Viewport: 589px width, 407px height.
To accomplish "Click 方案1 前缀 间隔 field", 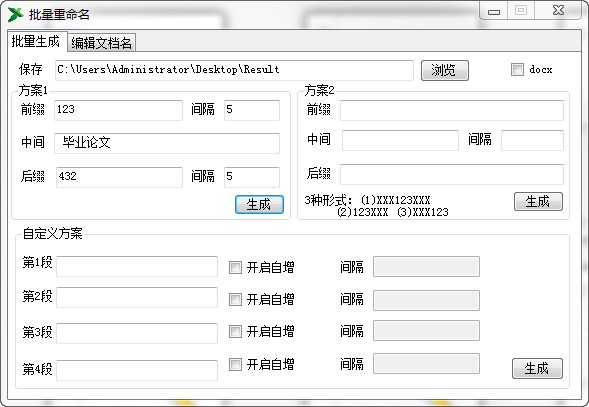I will [252, 110].
